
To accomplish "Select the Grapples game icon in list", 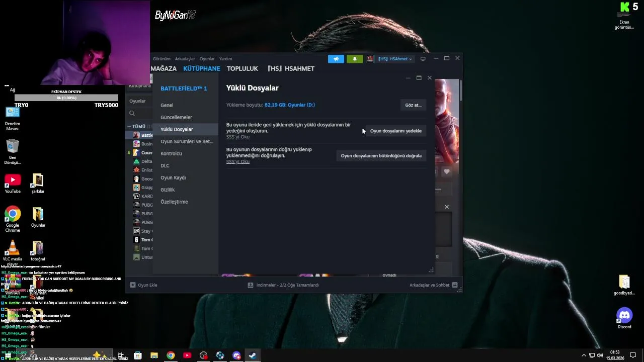I will 136,188.
